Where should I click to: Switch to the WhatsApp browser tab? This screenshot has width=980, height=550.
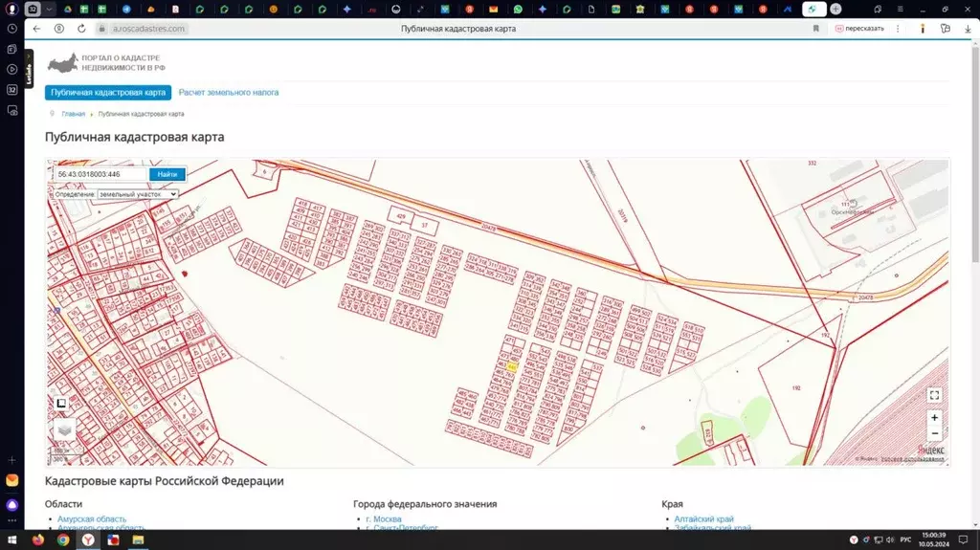coord(518,10)
